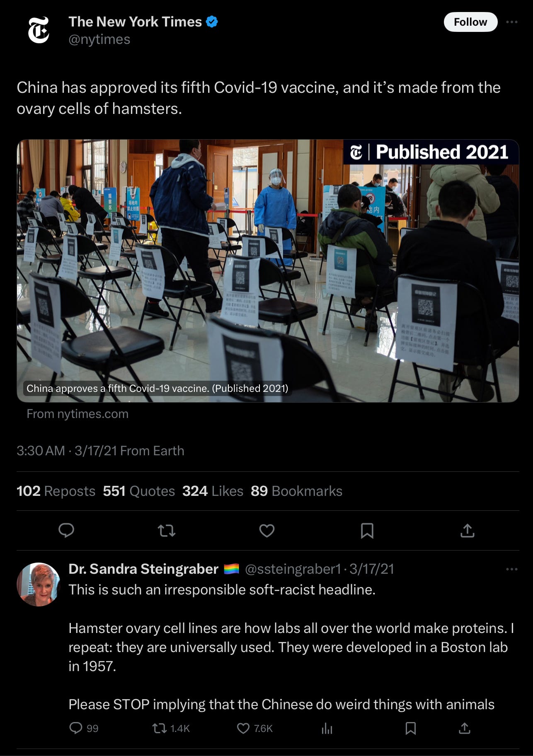
Task: Repost Steingraber's reply with 1.4K reposts
Action: [x=171, y=728]
